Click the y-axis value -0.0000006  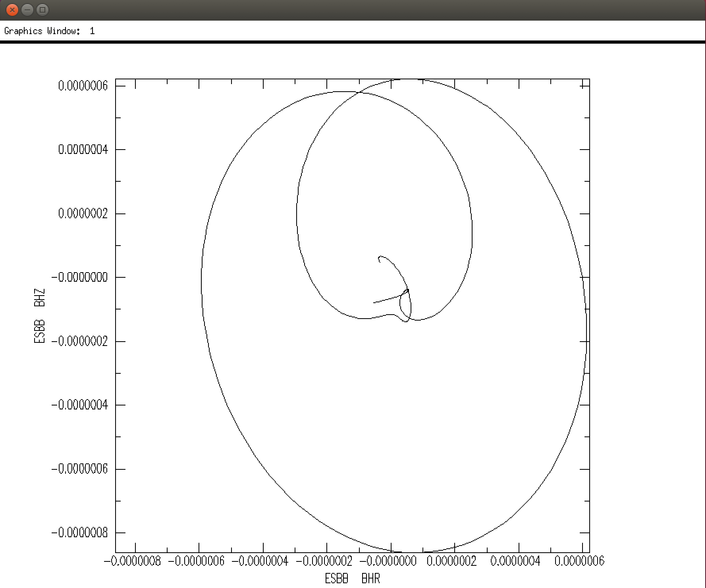click(x=79, y=469)
